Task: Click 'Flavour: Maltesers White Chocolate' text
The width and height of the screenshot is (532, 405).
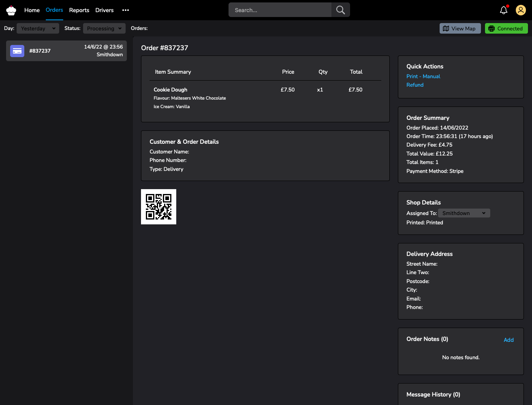Action: [190, 98]
